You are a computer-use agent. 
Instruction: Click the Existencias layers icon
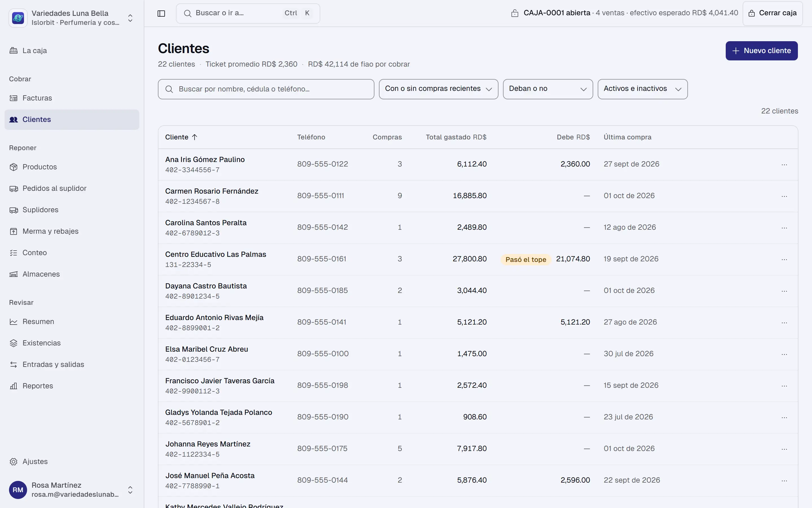tap(14, 343)
